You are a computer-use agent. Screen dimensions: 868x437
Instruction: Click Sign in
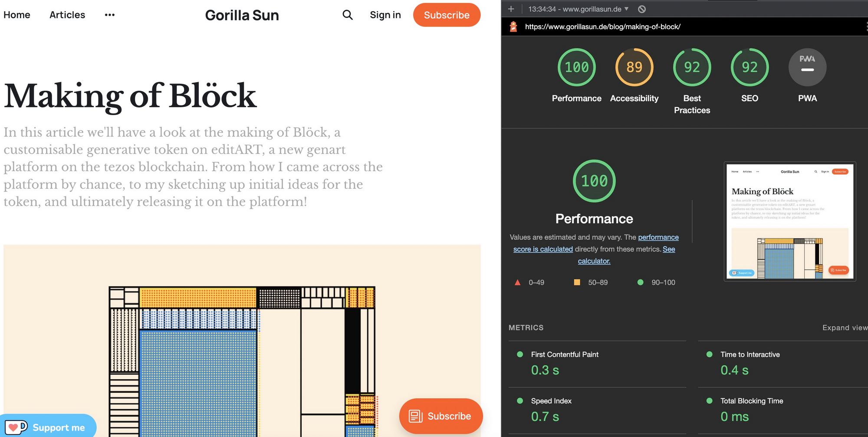pos(385,15)
